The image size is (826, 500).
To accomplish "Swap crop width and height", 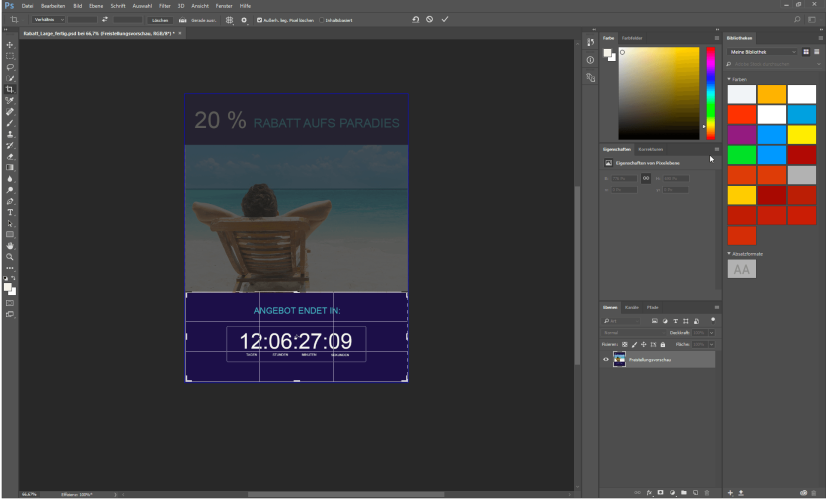I will (105, 19).
